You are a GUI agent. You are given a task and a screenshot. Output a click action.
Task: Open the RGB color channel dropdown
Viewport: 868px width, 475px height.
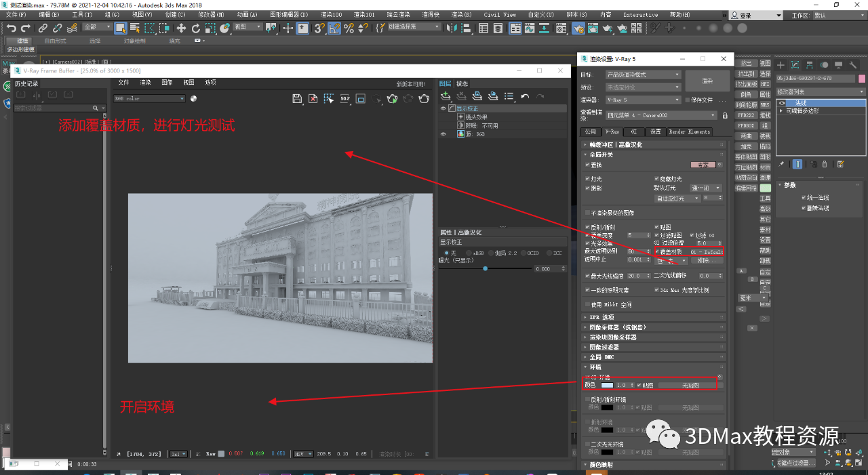(149, 99)
